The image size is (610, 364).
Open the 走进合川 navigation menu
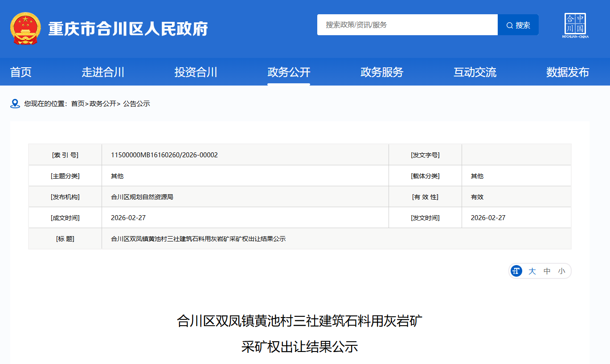pyautogui.click(x=103, y=72)
